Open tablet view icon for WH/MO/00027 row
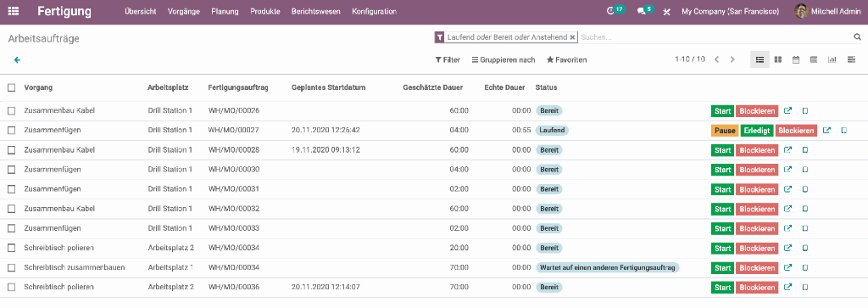 pyautogui.click(x=844, y=131)
